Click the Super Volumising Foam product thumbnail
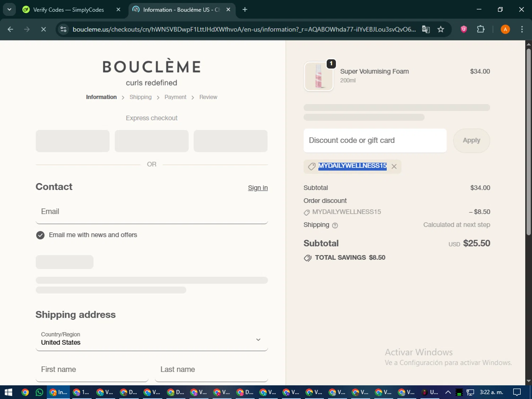This screenshot has height=399, width=532. [x=318, y=77]
